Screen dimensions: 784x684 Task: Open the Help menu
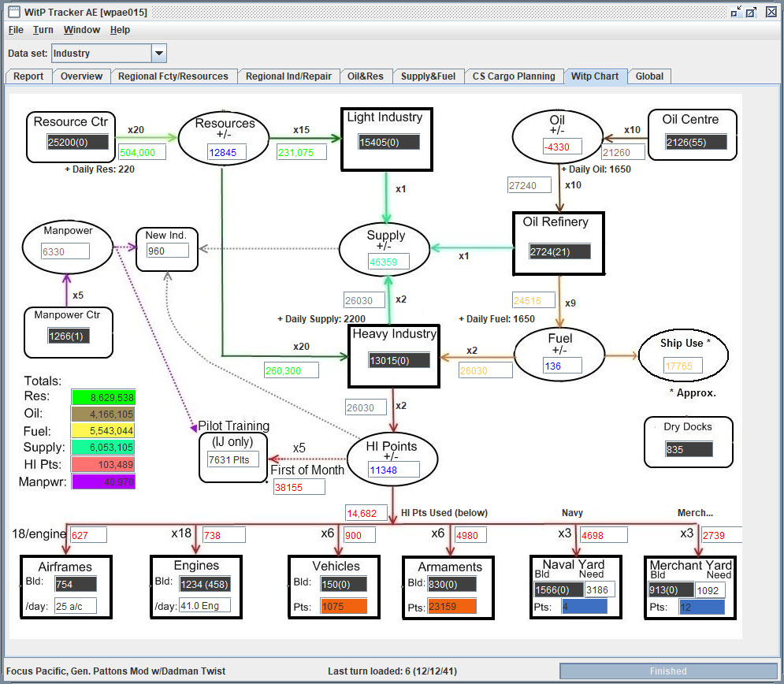[120, 30]
